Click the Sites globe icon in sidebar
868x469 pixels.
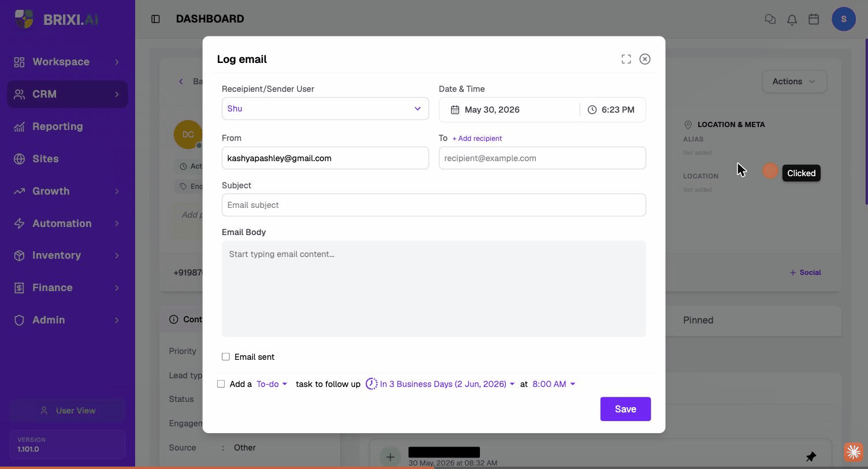(x=19, y=159)
